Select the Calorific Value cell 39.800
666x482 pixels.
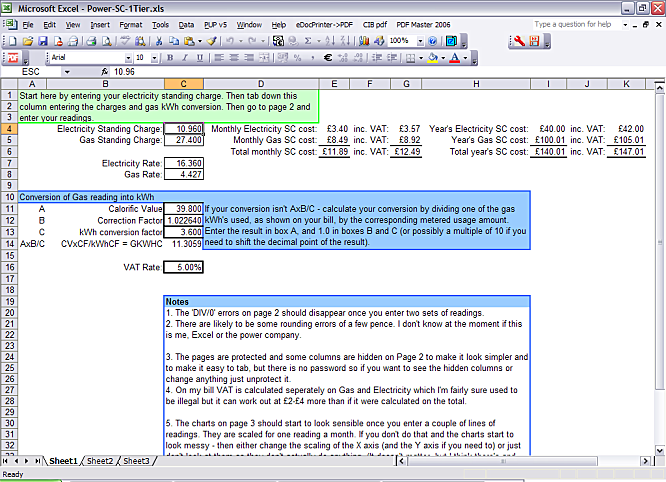[184, 209]
